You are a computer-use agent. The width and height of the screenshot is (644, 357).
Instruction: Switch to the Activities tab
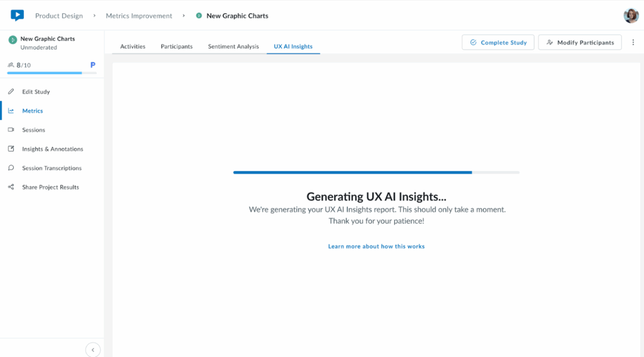133,47
